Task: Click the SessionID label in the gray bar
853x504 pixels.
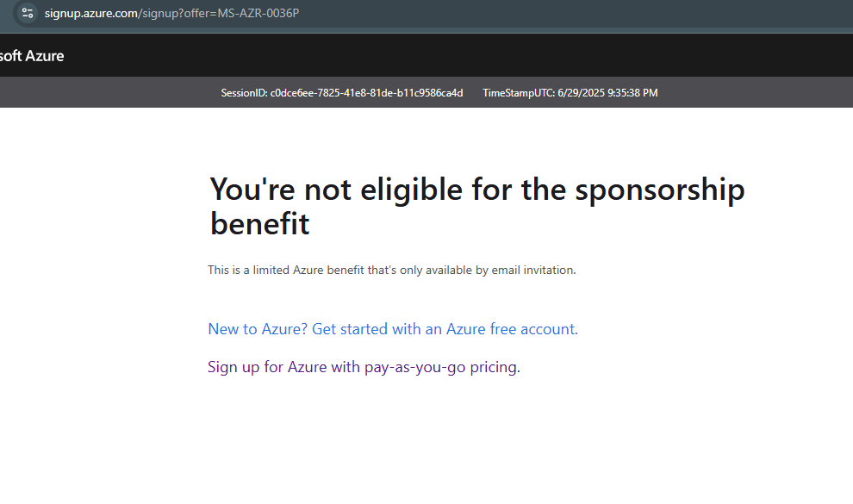Action: tap(244, 93)
